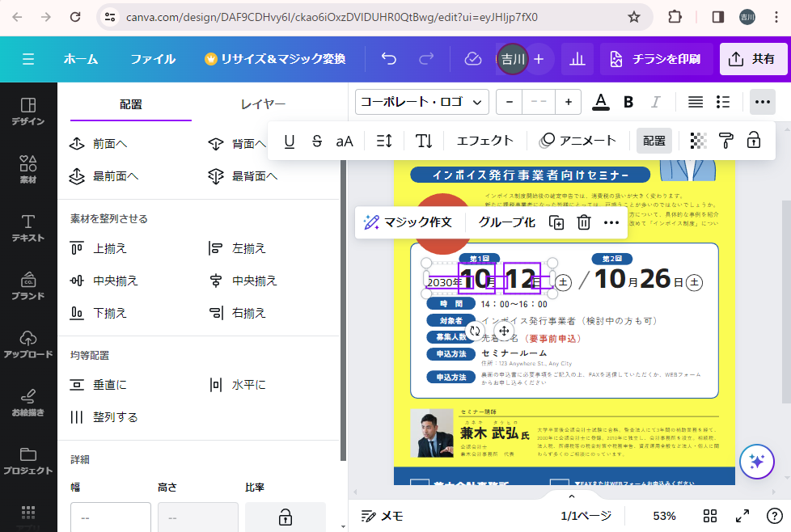Click the transparency checkerboard icon
The image size is (791, 532).
click(x=698, y=141)
